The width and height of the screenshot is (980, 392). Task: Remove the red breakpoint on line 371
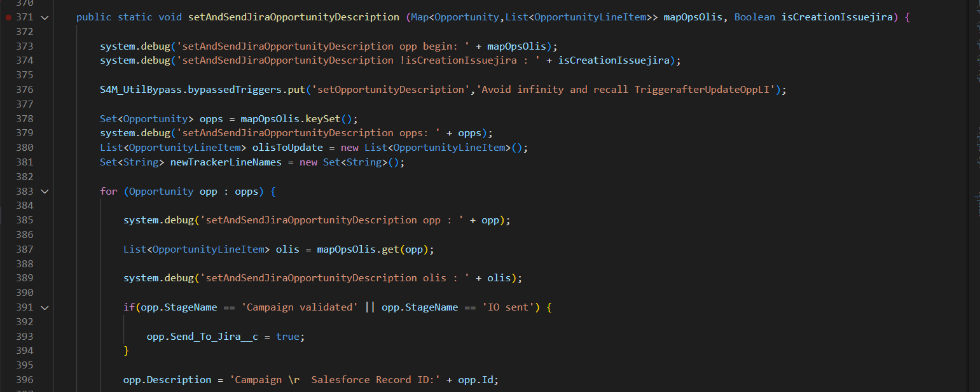coord(8,17)
